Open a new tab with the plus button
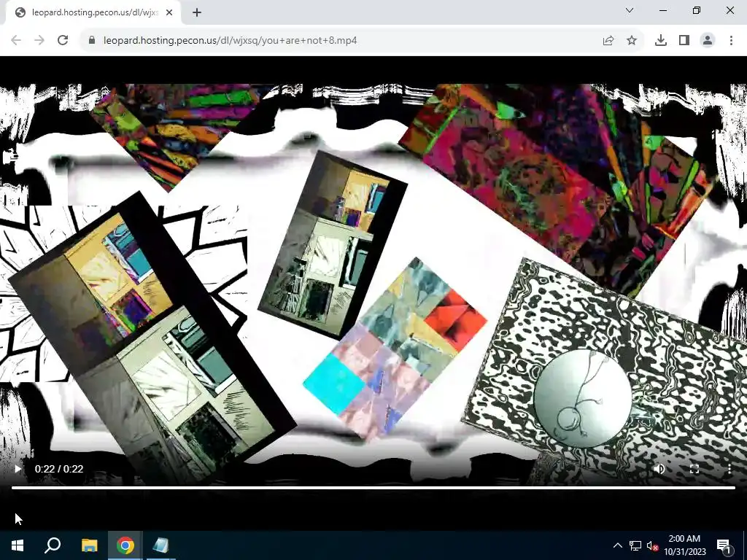 tap(197, 12)
